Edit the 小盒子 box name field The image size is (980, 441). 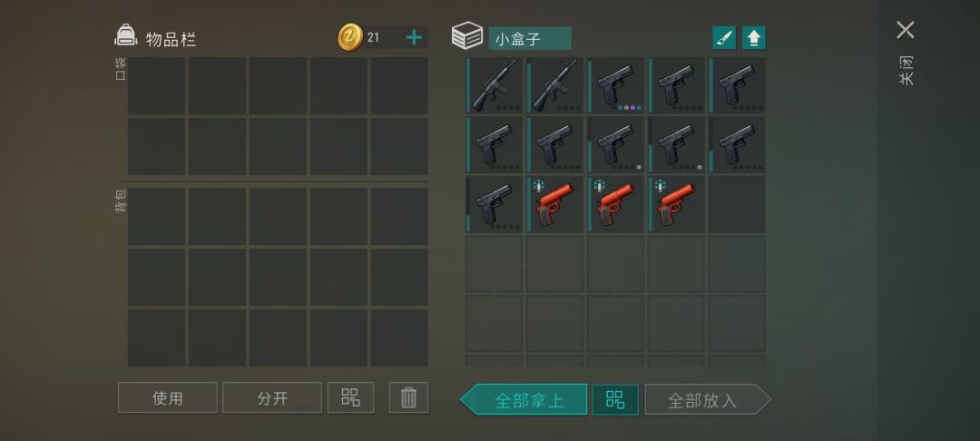529,38
